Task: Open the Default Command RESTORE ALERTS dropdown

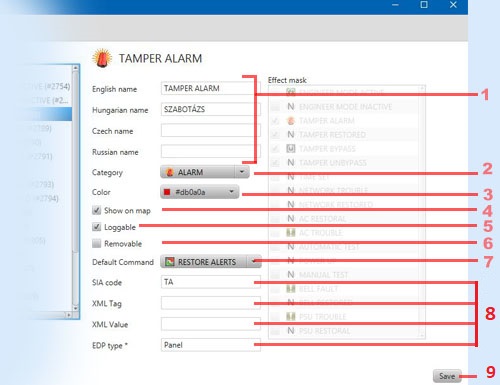Action: 254,262
